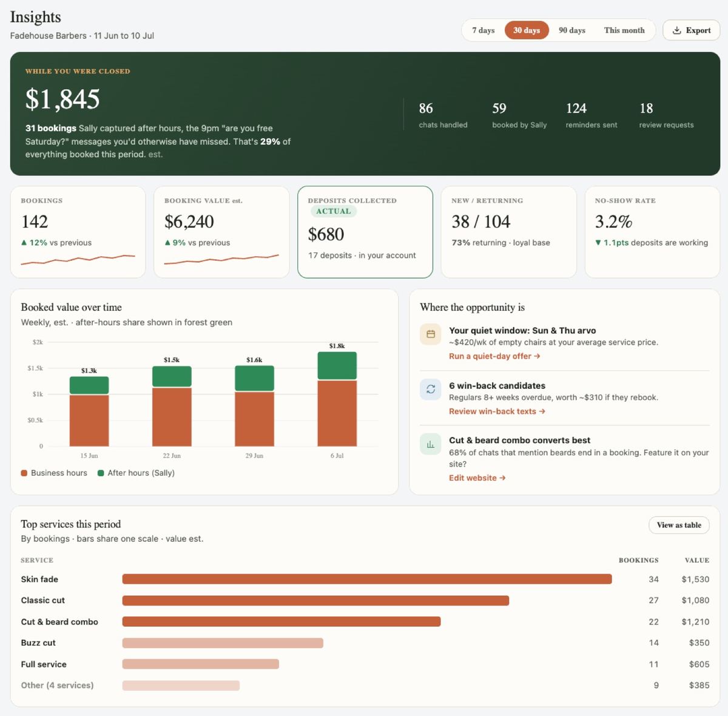This screenshot has height=716, width=728.
Task: Click the 73% returning loyal base text
Action: coord(500,243)
